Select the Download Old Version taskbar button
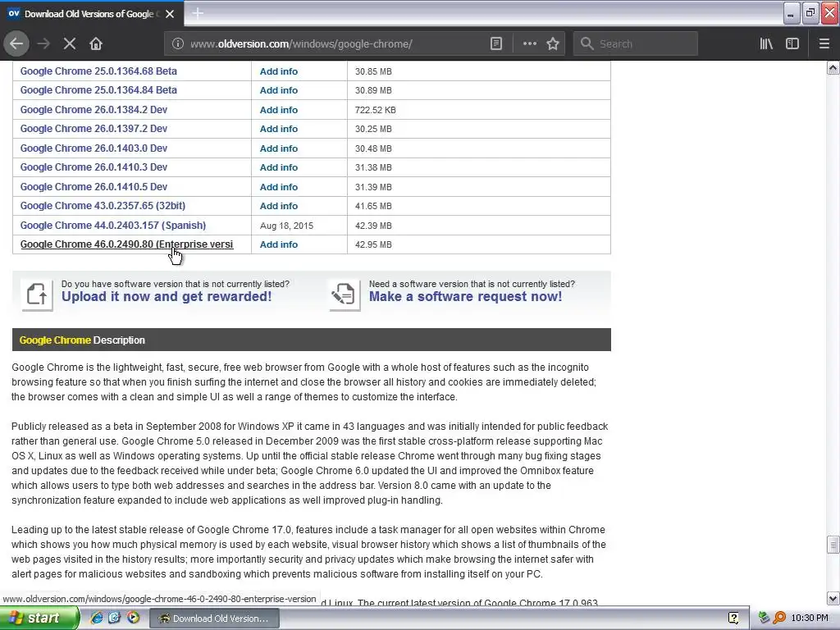This screenshot has height=630, width=840. tap(214, 619)
